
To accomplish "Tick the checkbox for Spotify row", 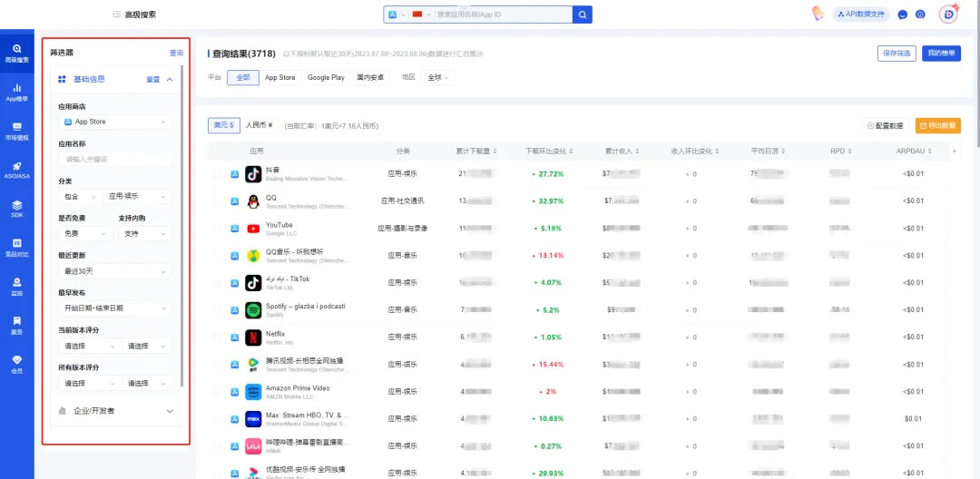I will [217, 309].
